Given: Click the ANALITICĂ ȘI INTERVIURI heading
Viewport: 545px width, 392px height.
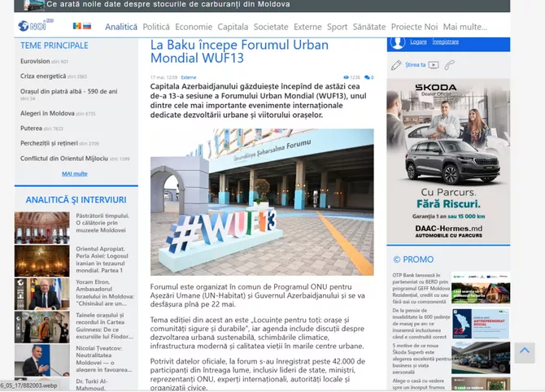Looking at the screenshot, I should pyautogui.click(x=76, y=200).
